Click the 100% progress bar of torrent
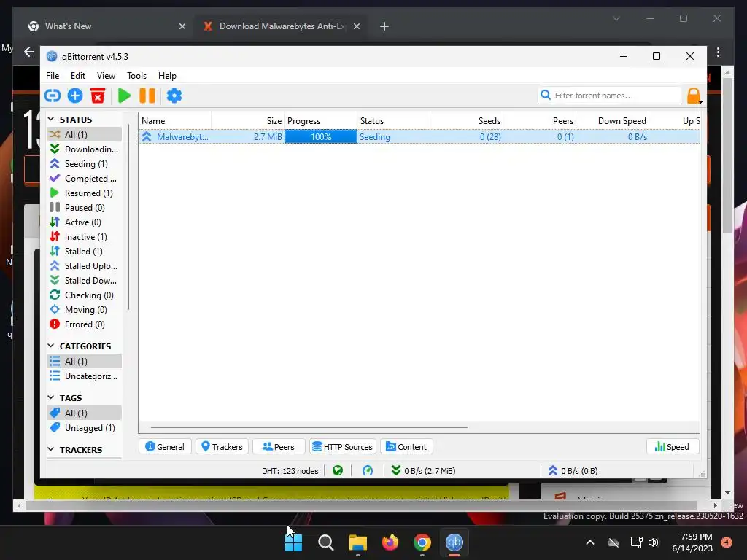This screenshot has width=747, height=560. click(x=321, y=137)
